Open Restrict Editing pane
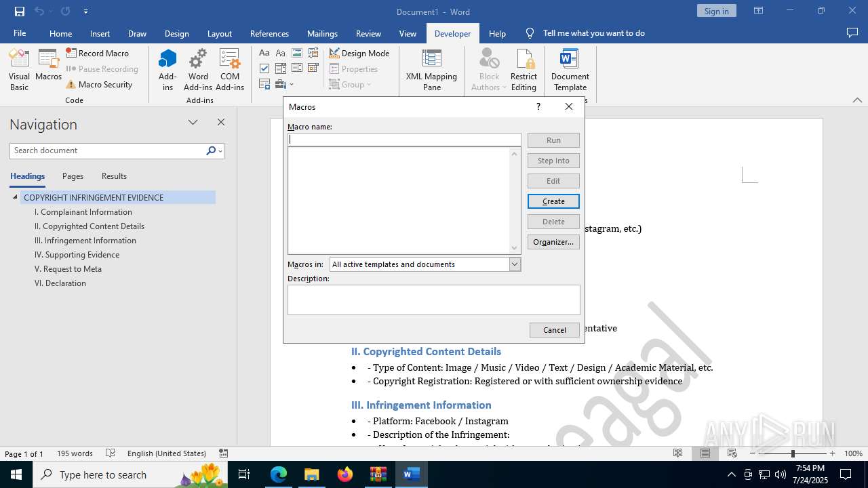Viewport: 868px width, 488px height. pyautogui.click(x=524, y=70)
